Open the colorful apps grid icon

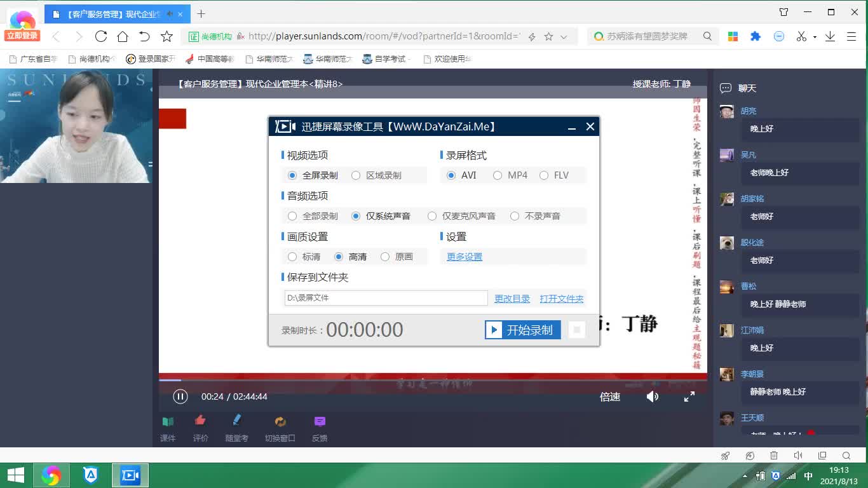click(733, 36)
